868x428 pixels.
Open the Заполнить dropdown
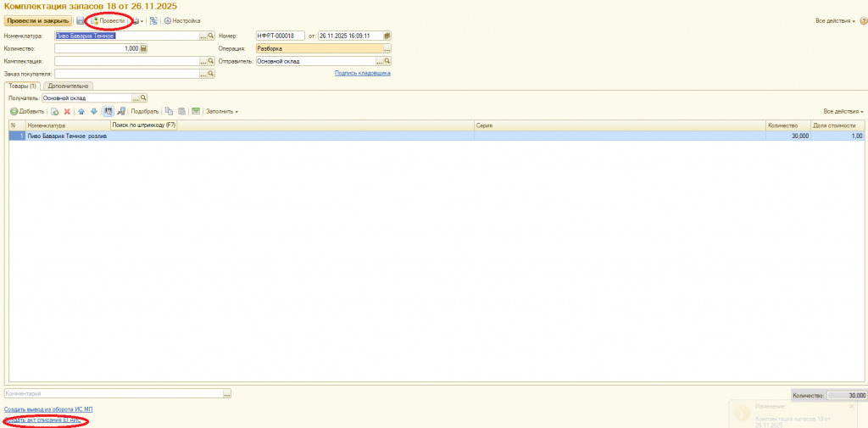click(x=222, y=111)
